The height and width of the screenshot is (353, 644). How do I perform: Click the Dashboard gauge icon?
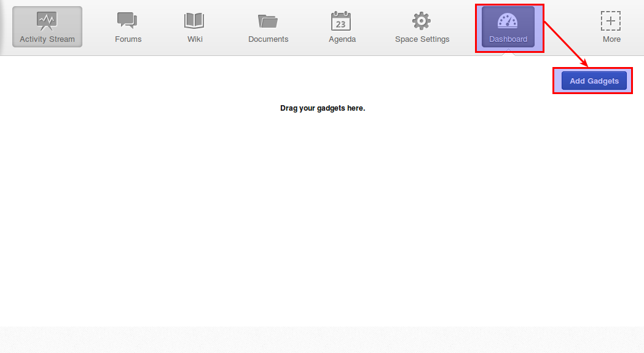pos(507,20)
